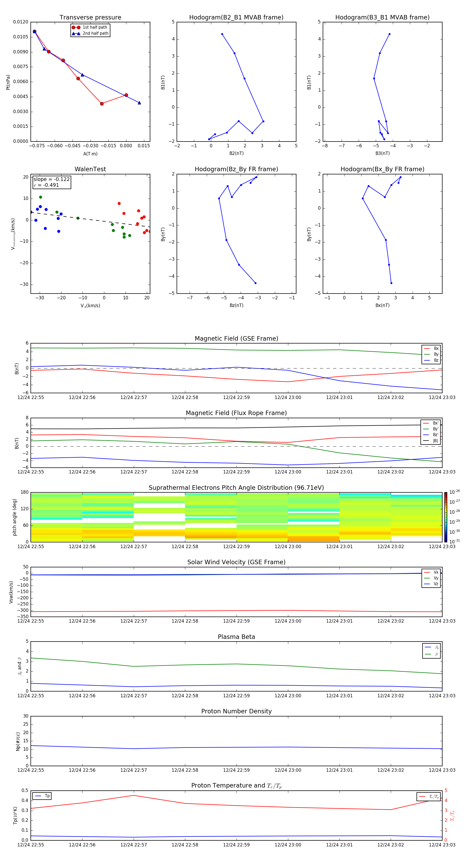Click the "2nd half path" legend entry
The height and width of the screenshot is (868, 473).
[x=90, y=33]
